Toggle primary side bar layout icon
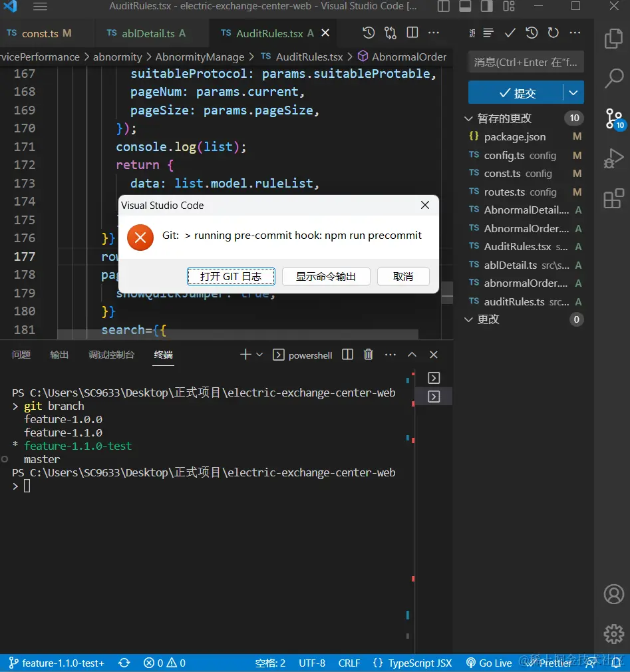The height and width of the screenshot is (672, 630). tap(444, 7)
